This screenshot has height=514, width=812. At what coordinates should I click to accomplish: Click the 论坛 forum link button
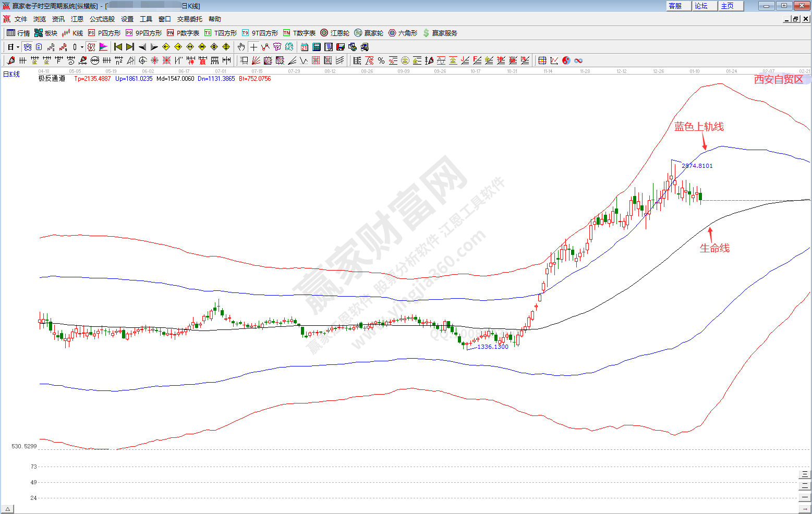click(x=701, y=6)
